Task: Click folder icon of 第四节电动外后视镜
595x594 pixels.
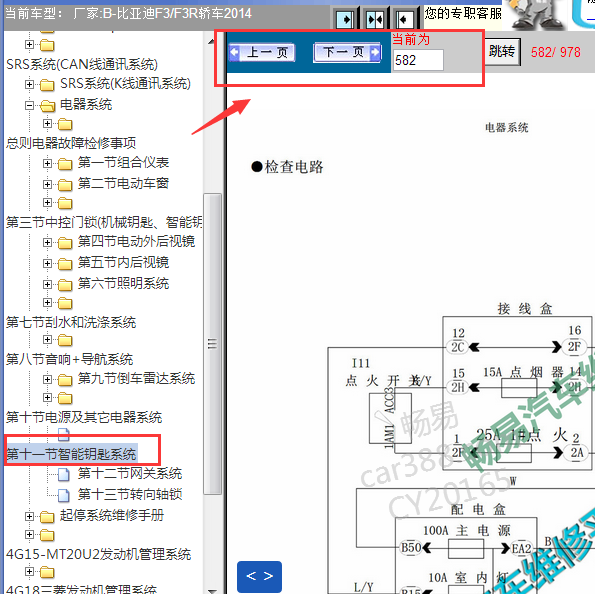Action: [65, 243]
